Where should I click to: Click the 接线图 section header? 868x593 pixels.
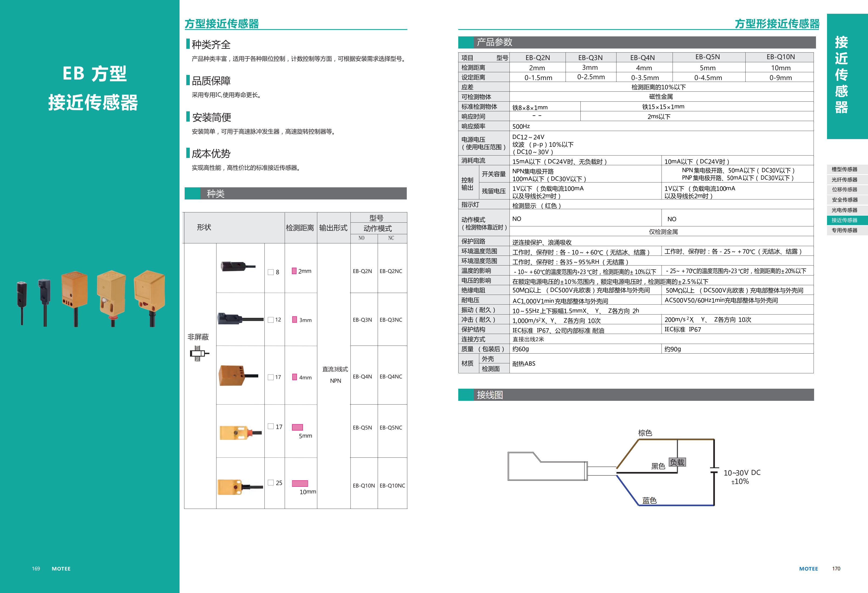(636, 395)
